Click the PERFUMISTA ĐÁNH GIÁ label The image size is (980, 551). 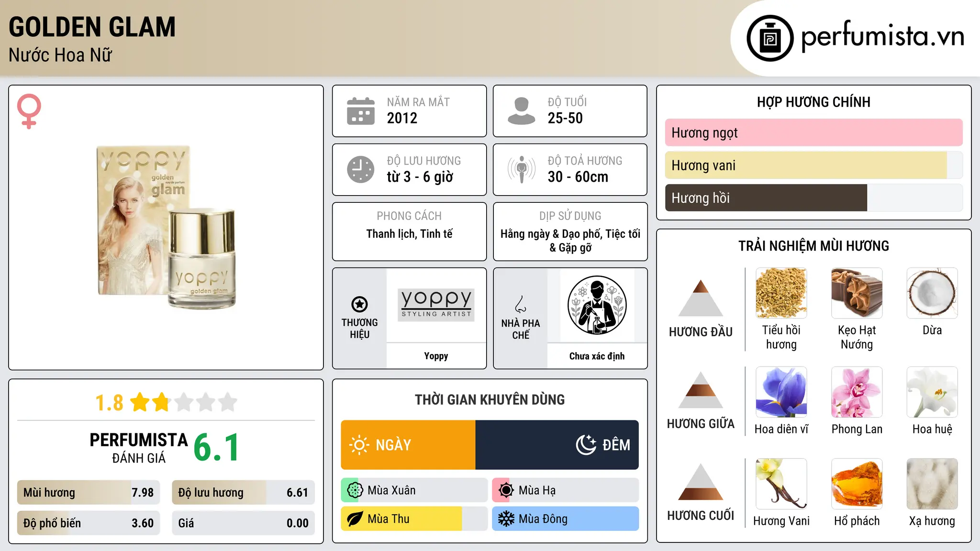coord(139,448)
